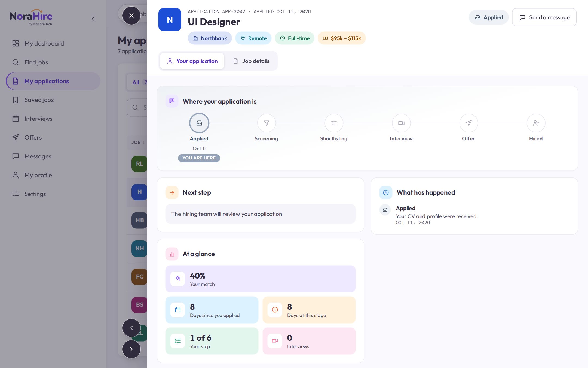Click the Days at this stage clock icon
This screenshot has height=368, width=588.
(275, 310)
